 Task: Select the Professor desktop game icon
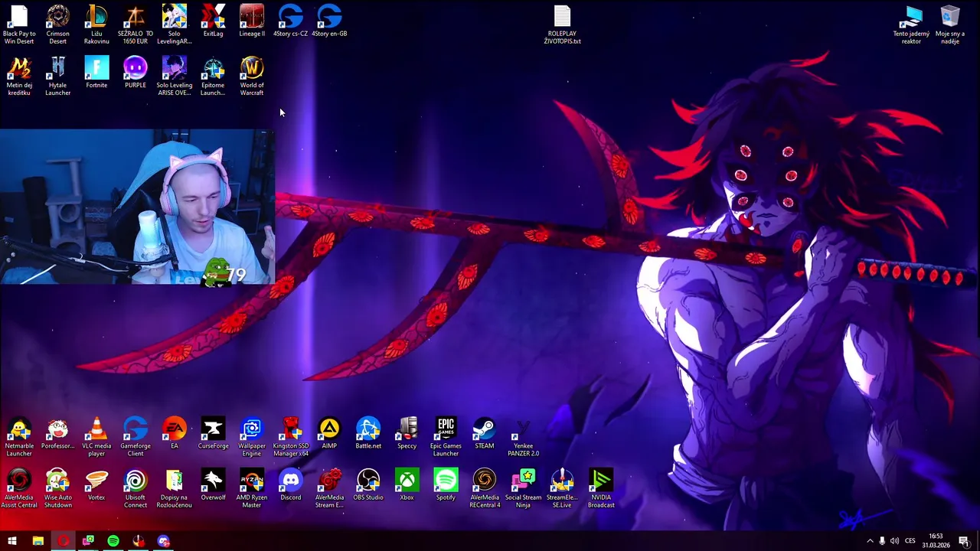(57, 434)
